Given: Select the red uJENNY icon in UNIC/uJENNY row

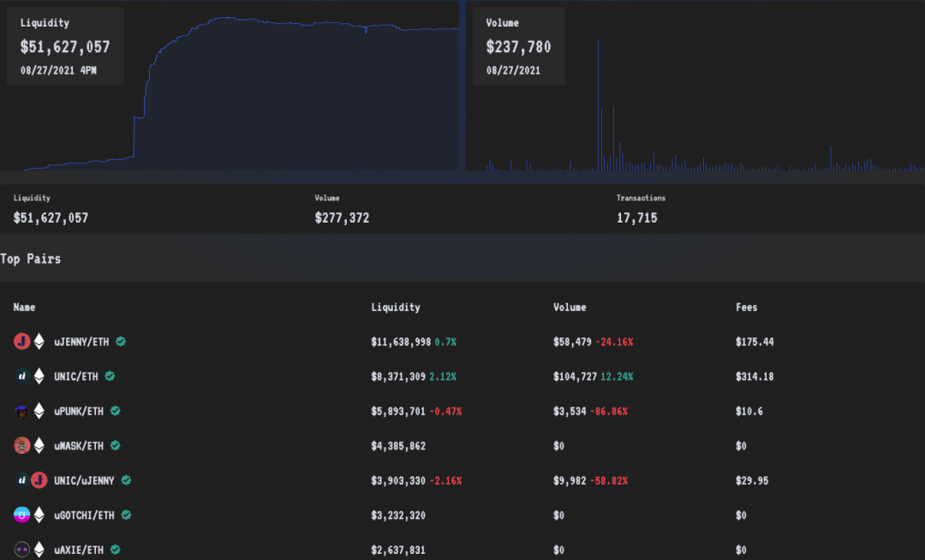Looking at the screenshot, I should coord(39,480).
